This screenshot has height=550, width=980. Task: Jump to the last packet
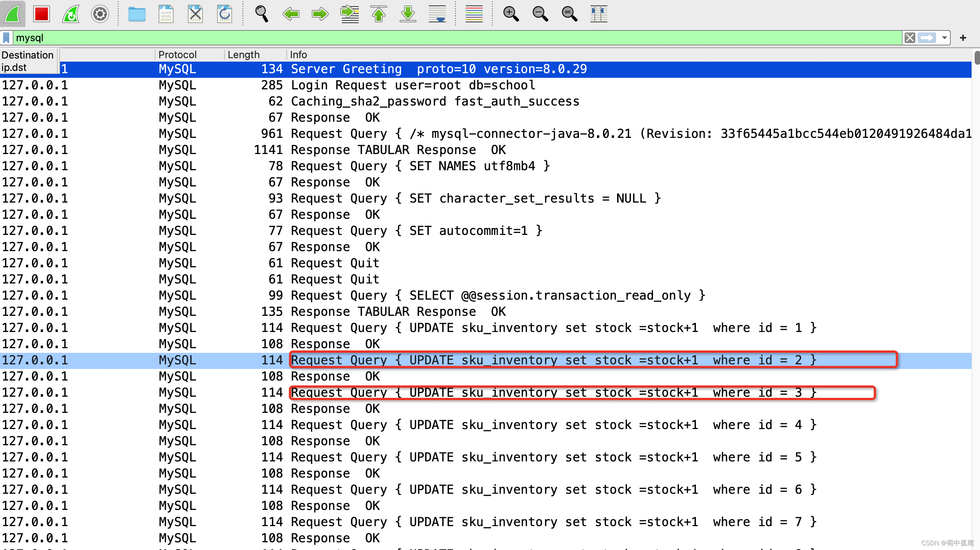pos(408,14)
